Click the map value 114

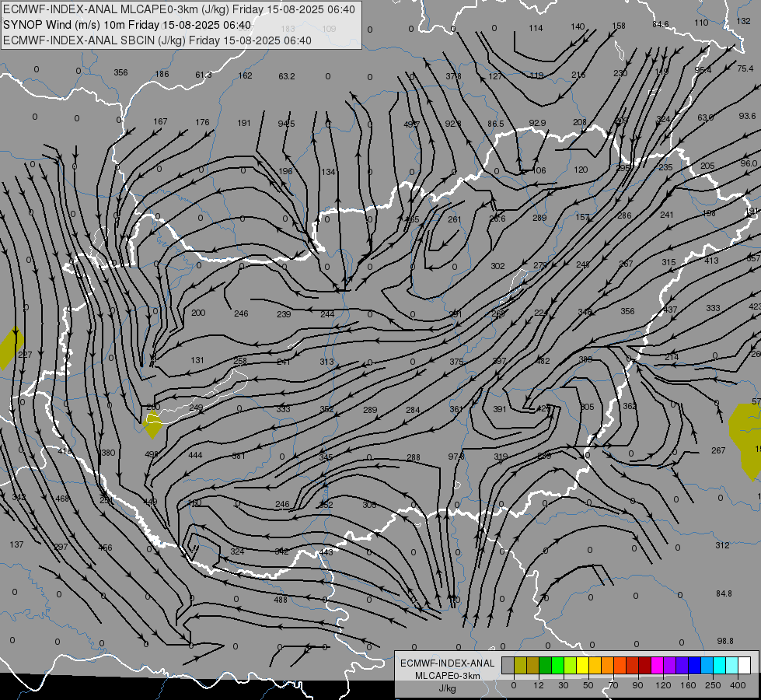(x=536, y=28)
